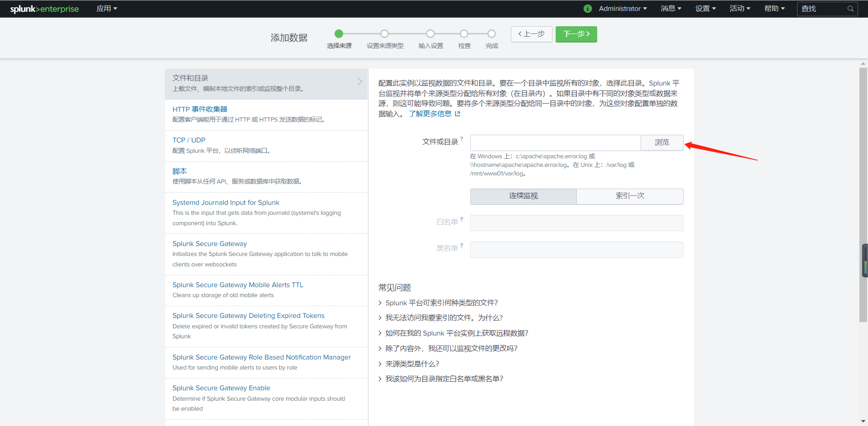Open the 消息 dropdown
Viewport: 868px width, 426px height.
point(671,9)
